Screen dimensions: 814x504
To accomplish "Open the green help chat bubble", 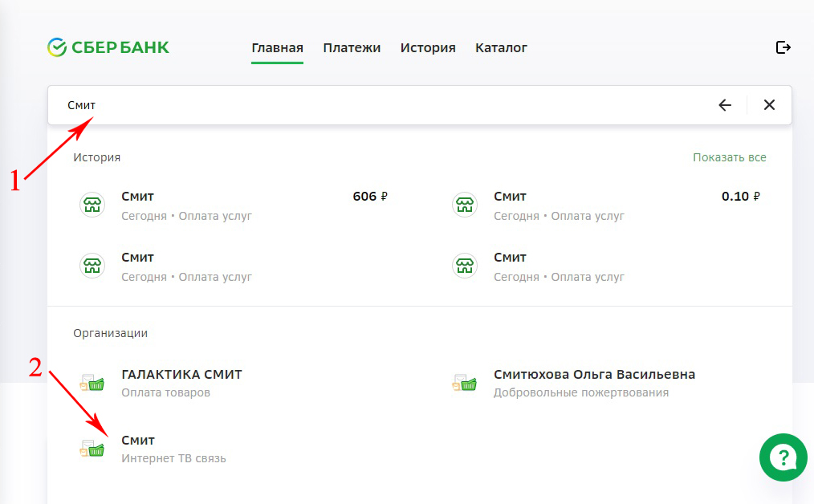I will click(782, 458).
